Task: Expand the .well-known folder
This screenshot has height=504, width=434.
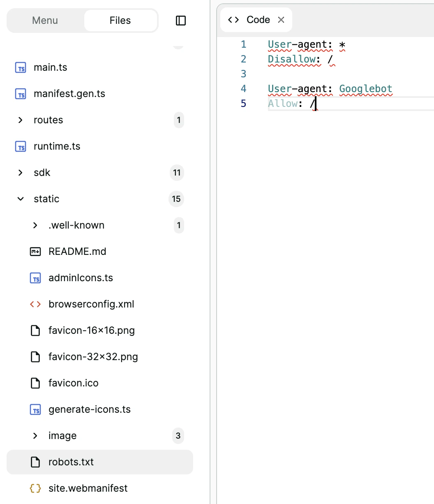Action: 35,225
